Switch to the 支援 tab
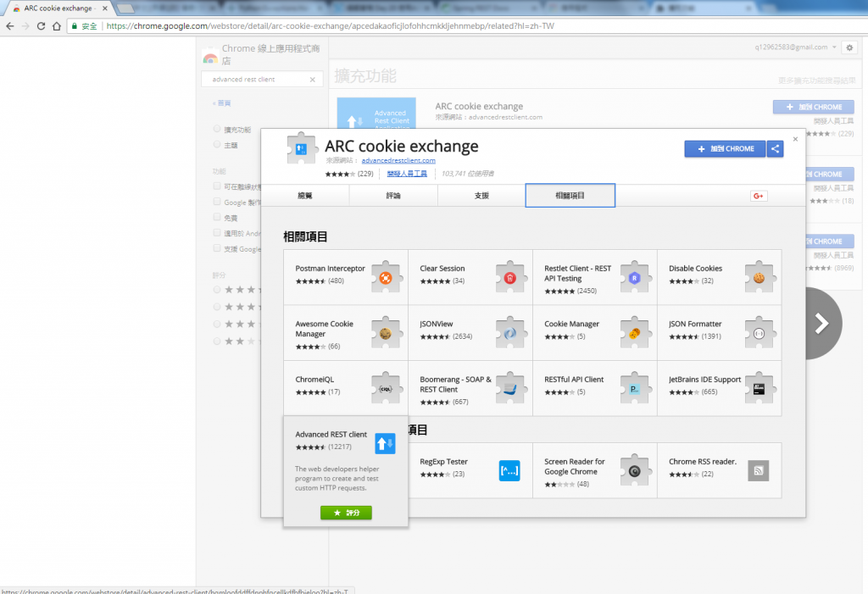Screen dimensions: 868x594 pyautogui.click(x=481, y=196)
